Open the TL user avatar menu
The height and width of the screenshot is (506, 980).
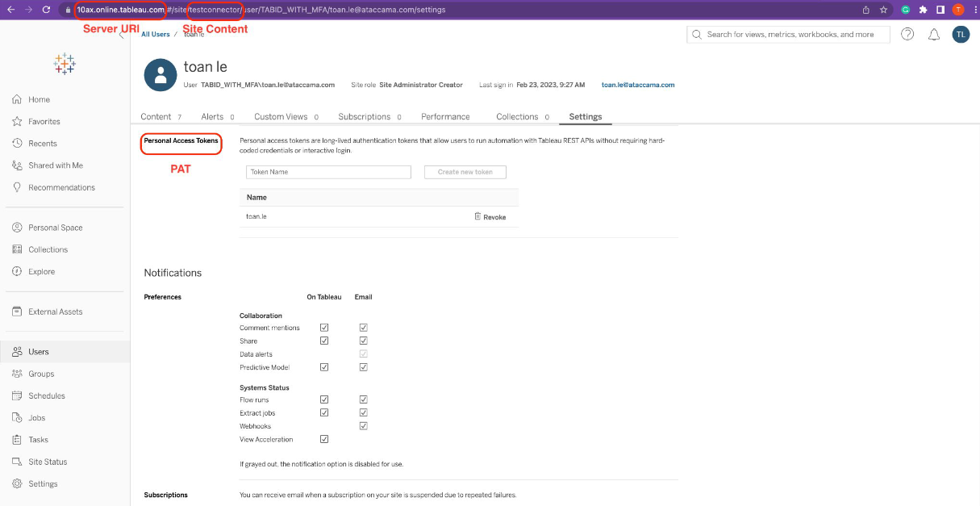pos(961,34)
